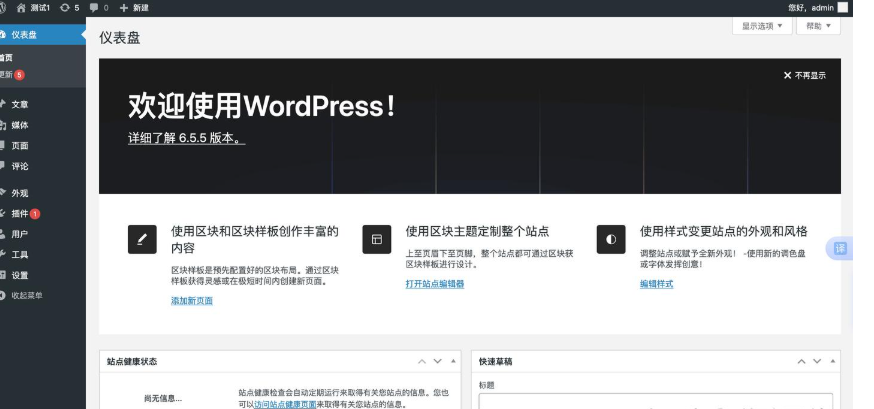Move 站点健康状态 widget down

click(438, 361)
